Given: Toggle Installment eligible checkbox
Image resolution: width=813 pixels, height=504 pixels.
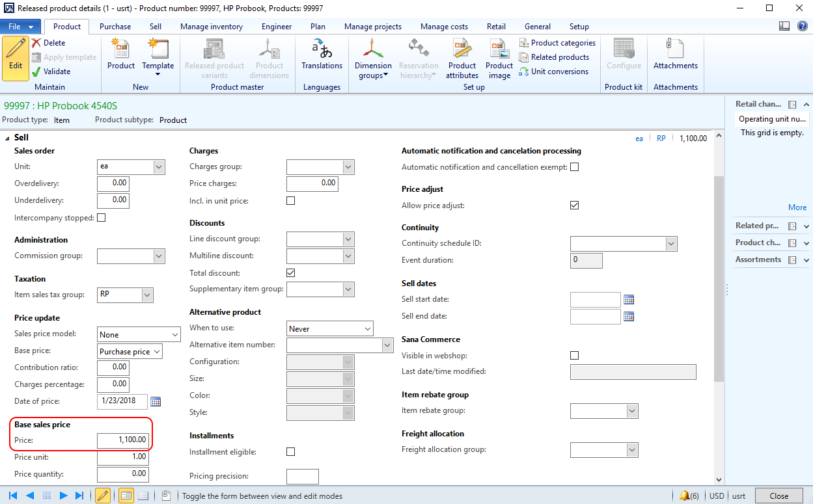Looking at the screenshot, I should (291, 452).
